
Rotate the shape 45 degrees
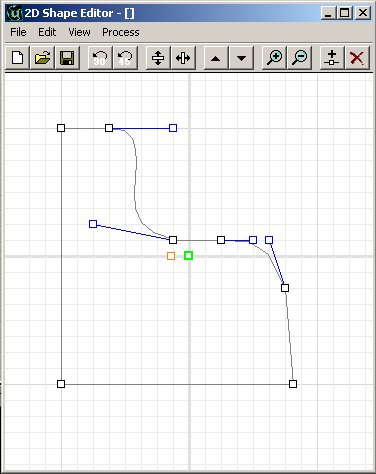point(125,58)
